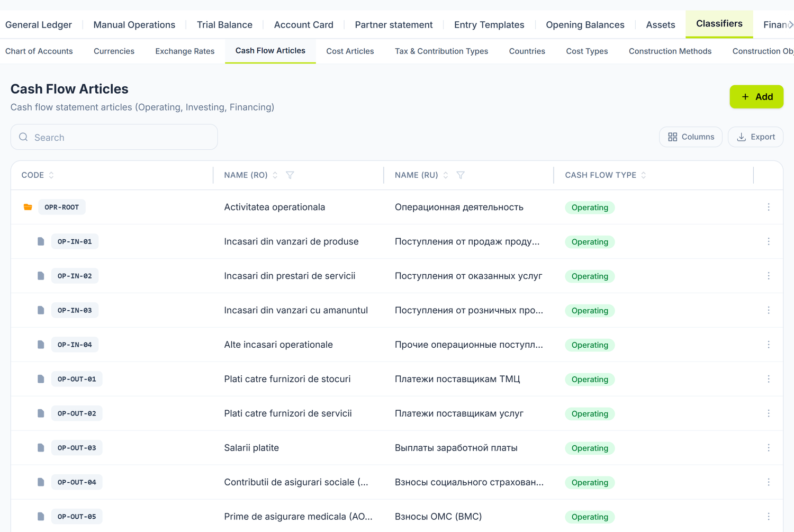This screenshot has width=794, height=532.
Task: Click document icon of OP-OUT-02
Action: tap(41, 413)
